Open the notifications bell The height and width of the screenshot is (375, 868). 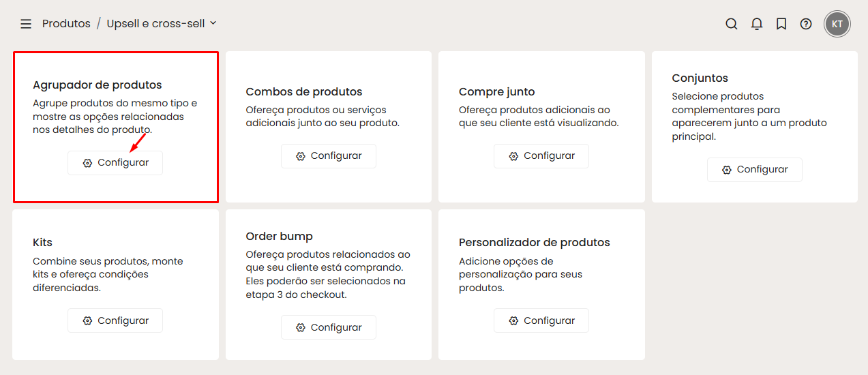tap(756, 24)
